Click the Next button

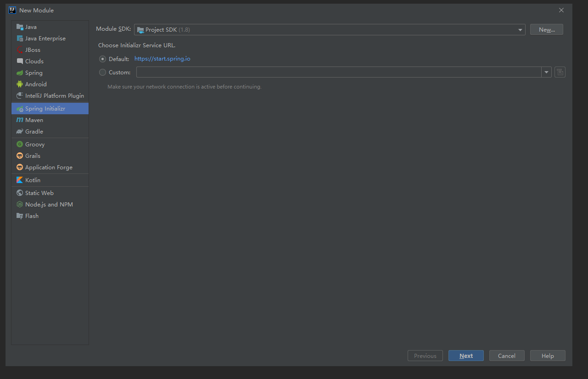coord(466,356)
